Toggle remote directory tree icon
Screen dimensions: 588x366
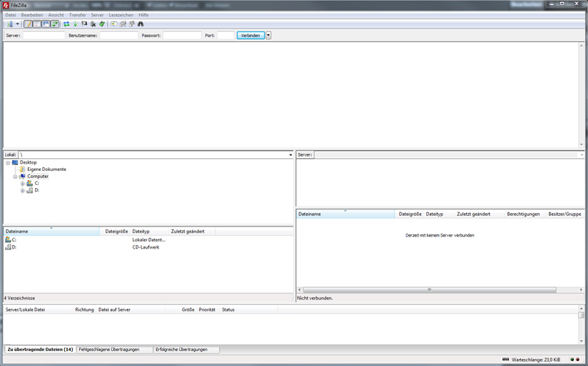pos(46,24)
